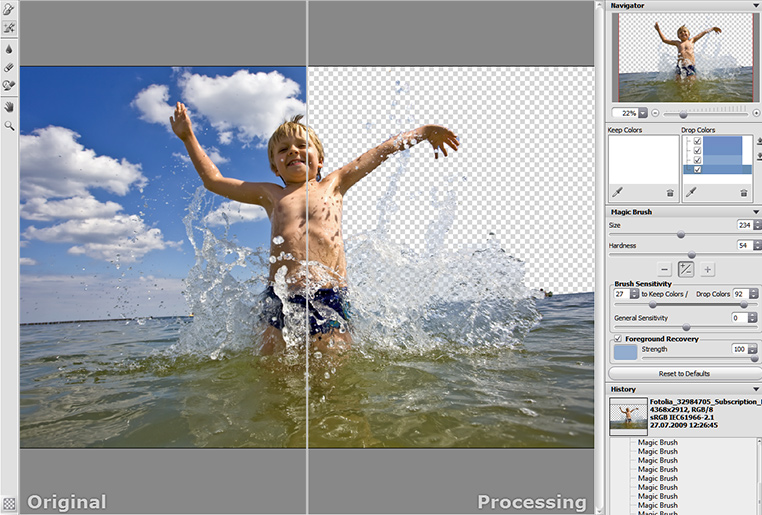Screen dimensions: 762x515
Task: Select the Hand pan tool
Action: click(x=9, y=107)
